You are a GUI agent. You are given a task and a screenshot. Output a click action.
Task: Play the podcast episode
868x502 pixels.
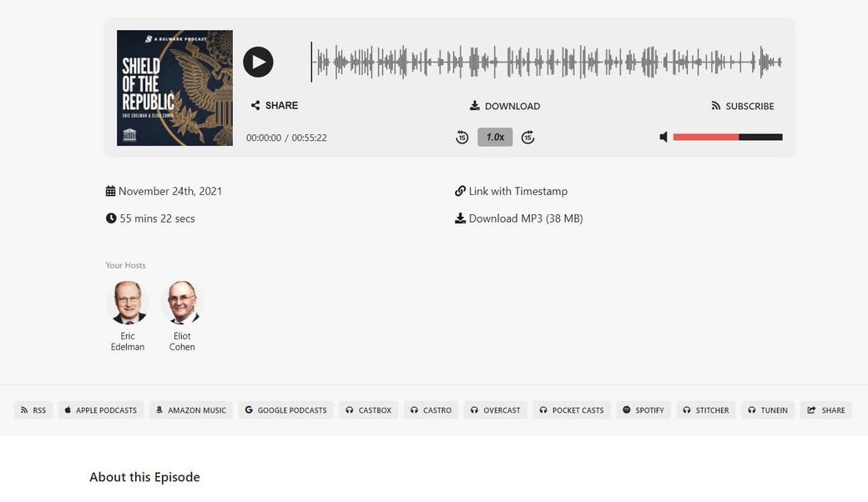[x=258, y=62]
